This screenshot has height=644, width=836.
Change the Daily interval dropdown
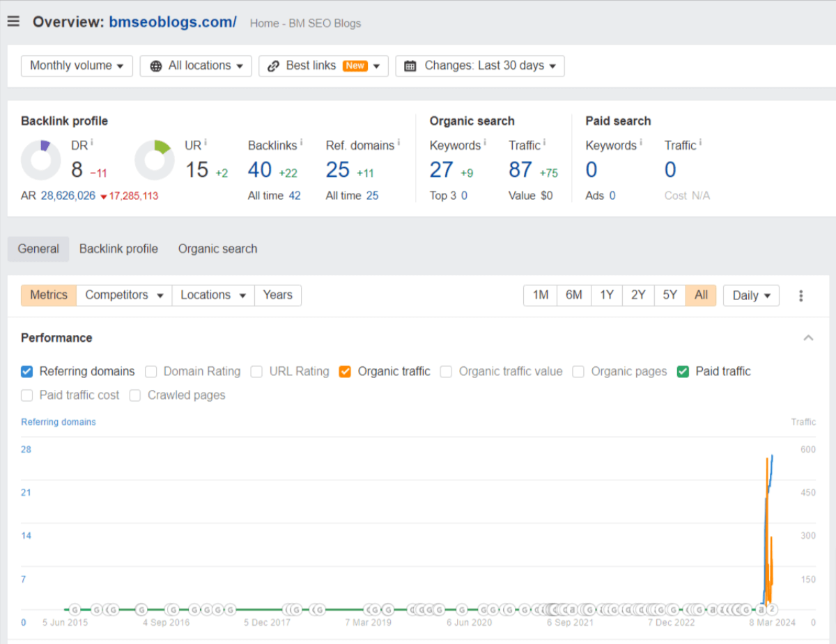click(751, 296)
